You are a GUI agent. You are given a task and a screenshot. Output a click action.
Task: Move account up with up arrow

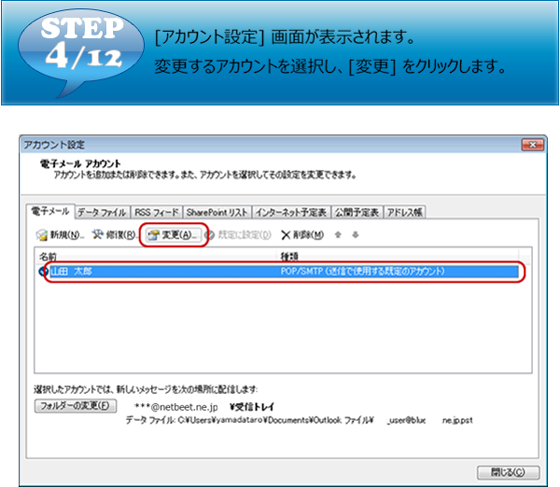point(338,235)
